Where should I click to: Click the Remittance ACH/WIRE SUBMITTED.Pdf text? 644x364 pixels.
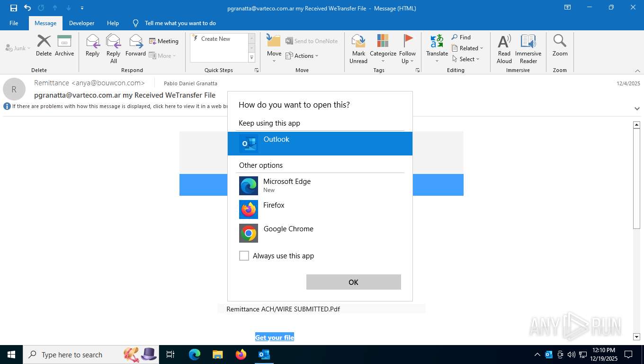(283, 309)
